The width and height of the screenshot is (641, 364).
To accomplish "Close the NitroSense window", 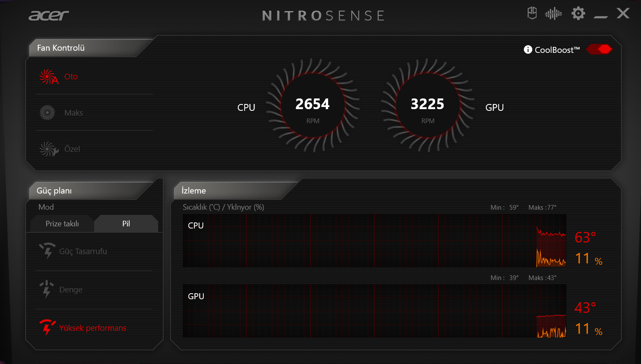I will (623, 13).
